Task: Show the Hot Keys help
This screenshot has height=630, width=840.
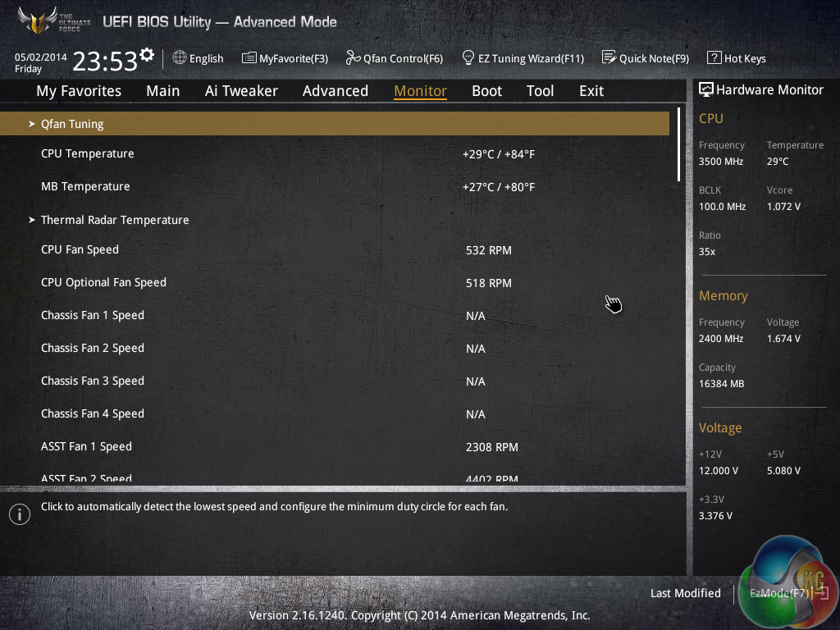Action: pyautogui.click(x=737, y=58)
